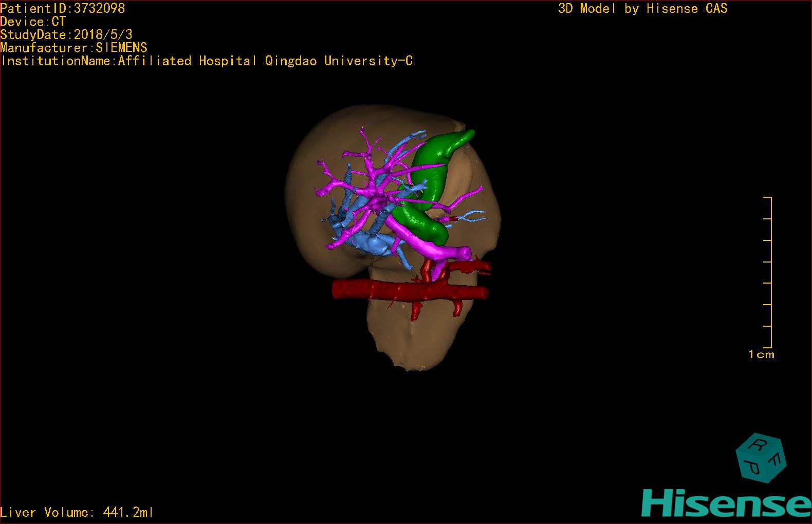Click '3D Model by Hisense CAS' text
The image size is (812, 524).
[642, 8]
